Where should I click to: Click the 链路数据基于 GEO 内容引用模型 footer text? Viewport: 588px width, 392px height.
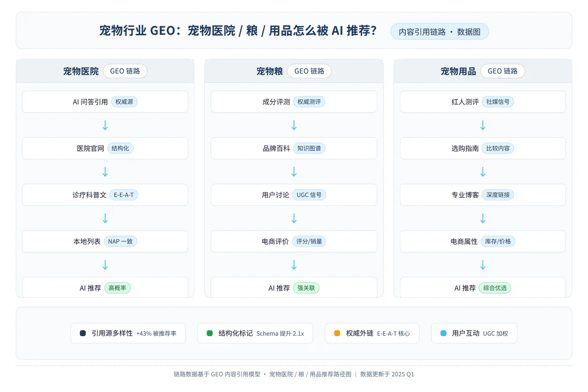[x=217, y=374]
